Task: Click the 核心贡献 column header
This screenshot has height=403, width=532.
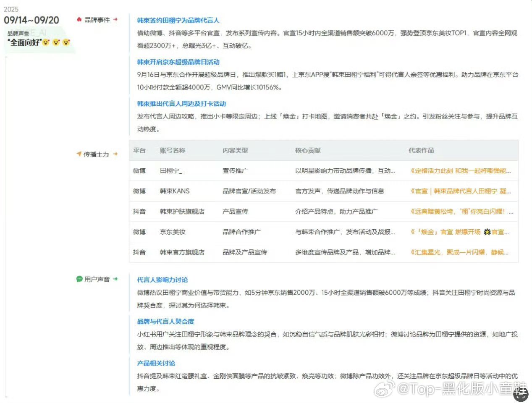Action: click(x=308, y=150)
